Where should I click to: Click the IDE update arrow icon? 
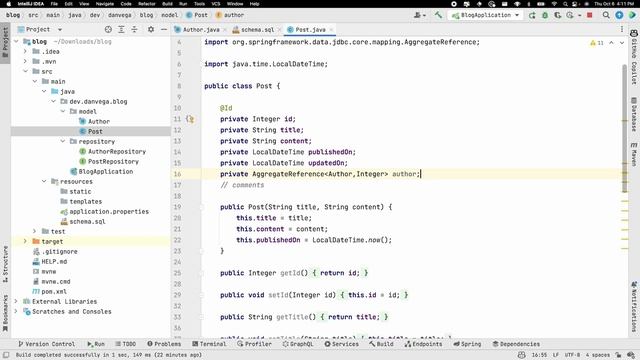(619, 15)
